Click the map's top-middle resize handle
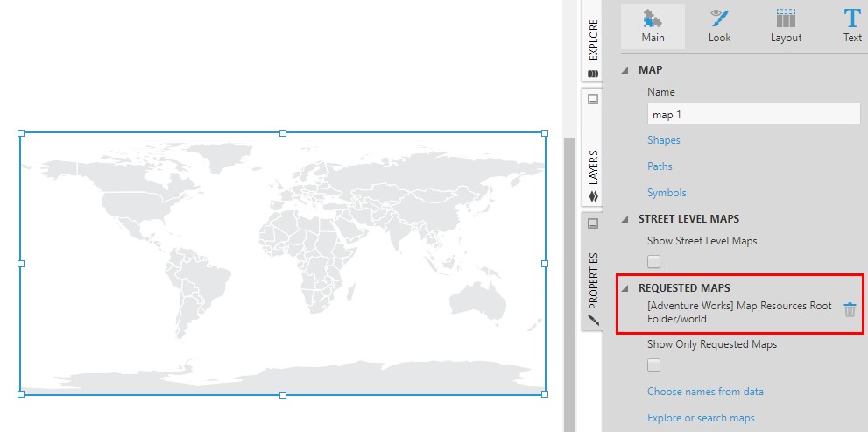Image resolution: width=868 pixels, height=432 pixels. click(283, 133)
